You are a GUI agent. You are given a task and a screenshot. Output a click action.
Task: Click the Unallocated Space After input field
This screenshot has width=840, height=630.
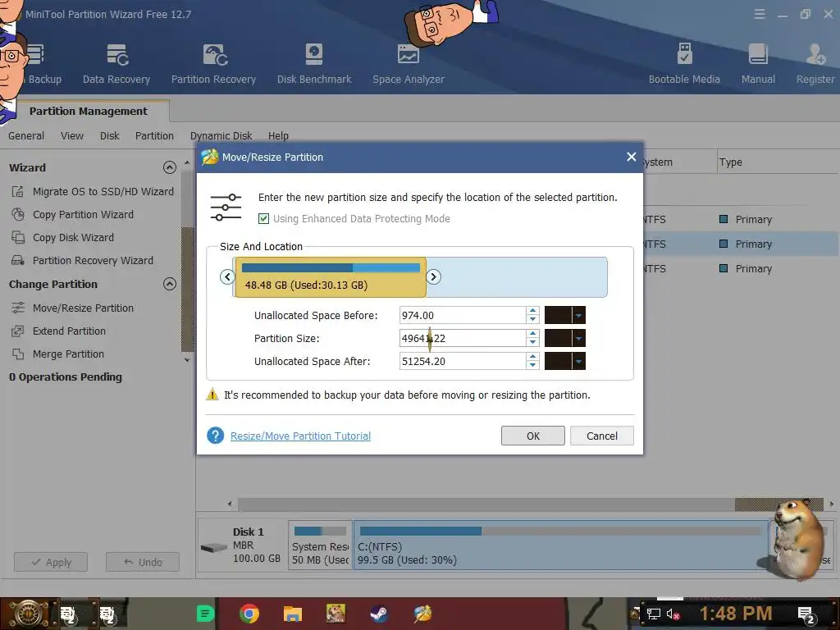pos(463,361)
